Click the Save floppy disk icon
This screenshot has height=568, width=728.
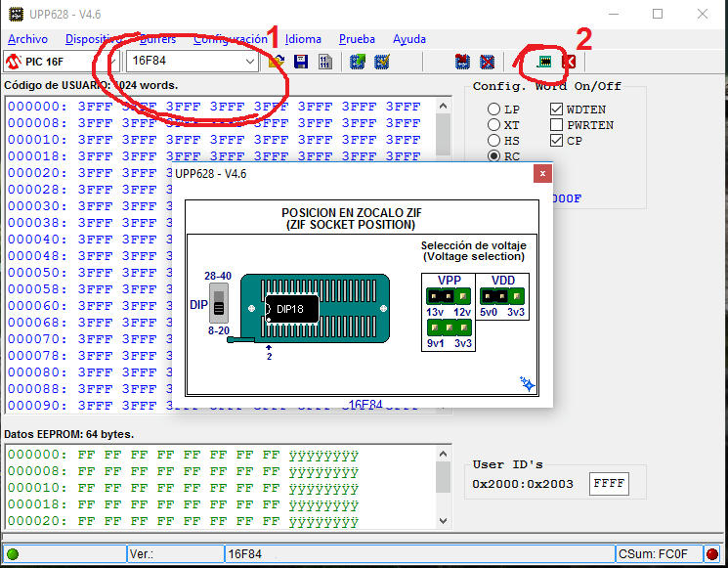(301, 62)
